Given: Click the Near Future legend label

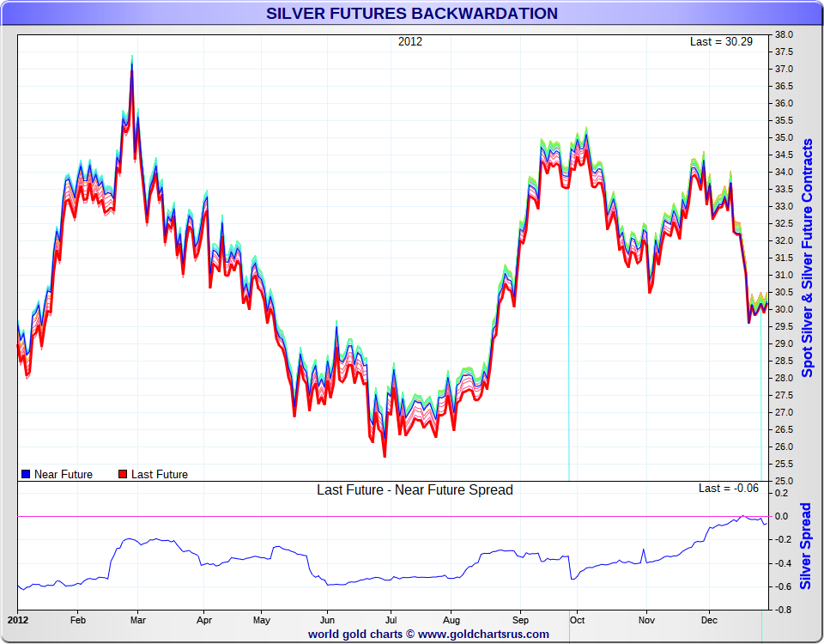Looking at the screenshot, I should [x=64, y=474].
